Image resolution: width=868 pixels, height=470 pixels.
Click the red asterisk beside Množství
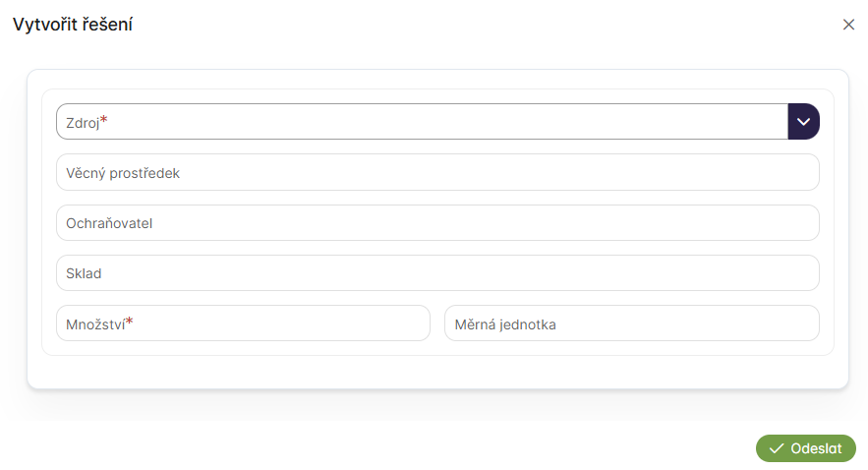pos(130,321)
